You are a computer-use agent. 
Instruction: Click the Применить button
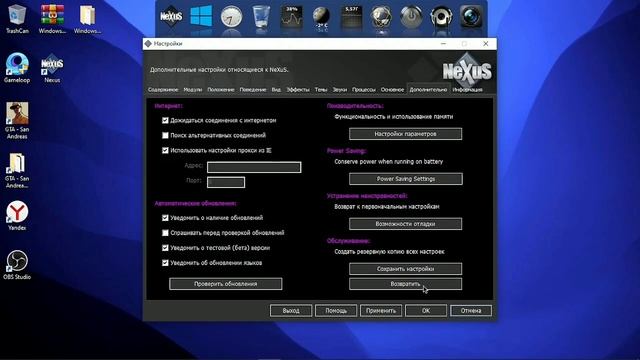click(x=381, y=311)
